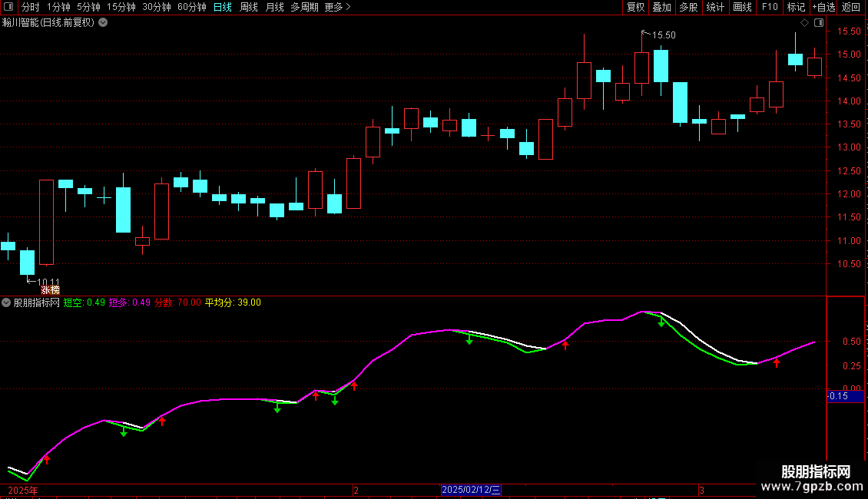Expand the 更多 periods menu
This screenshot has height=499, width=868.
pos(337,7)
